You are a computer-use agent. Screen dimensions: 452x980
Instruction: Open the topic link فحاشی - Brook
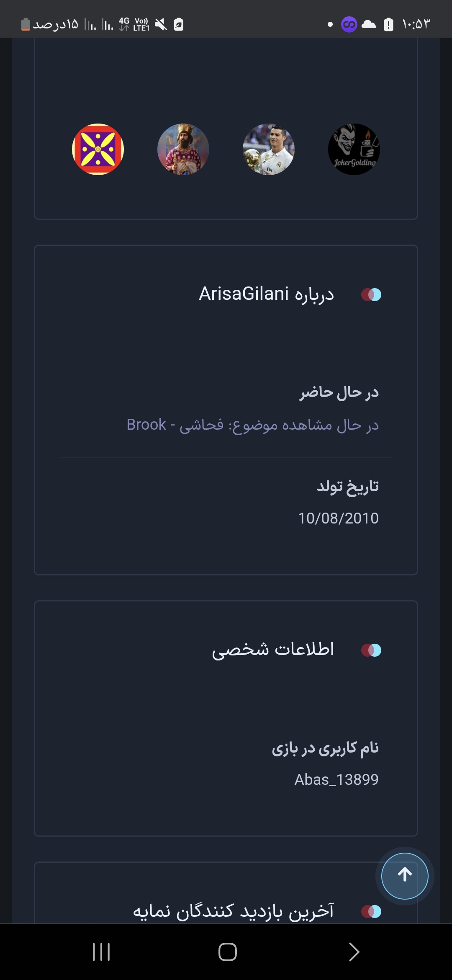click(253, 425)
